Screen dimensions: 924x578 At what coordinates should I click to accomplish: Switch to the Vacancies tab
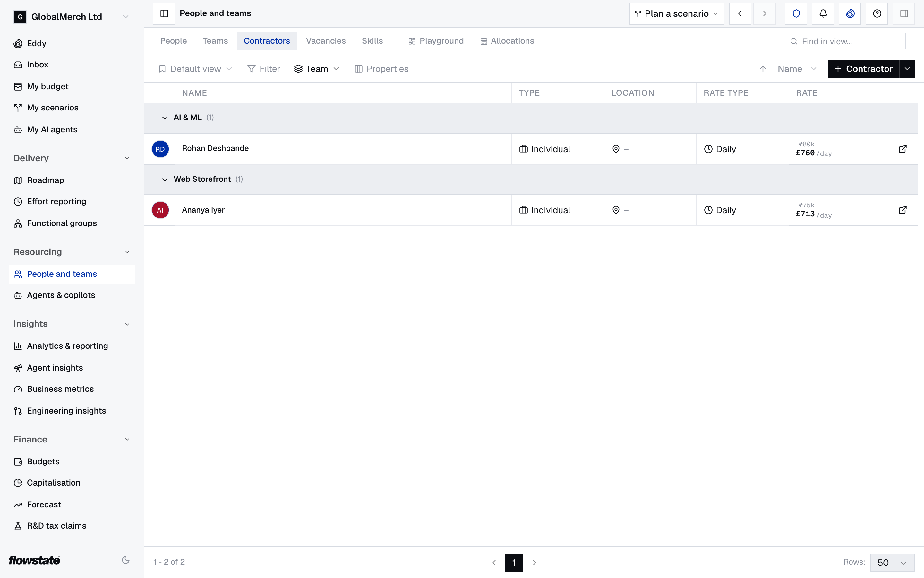coord(326,41)
